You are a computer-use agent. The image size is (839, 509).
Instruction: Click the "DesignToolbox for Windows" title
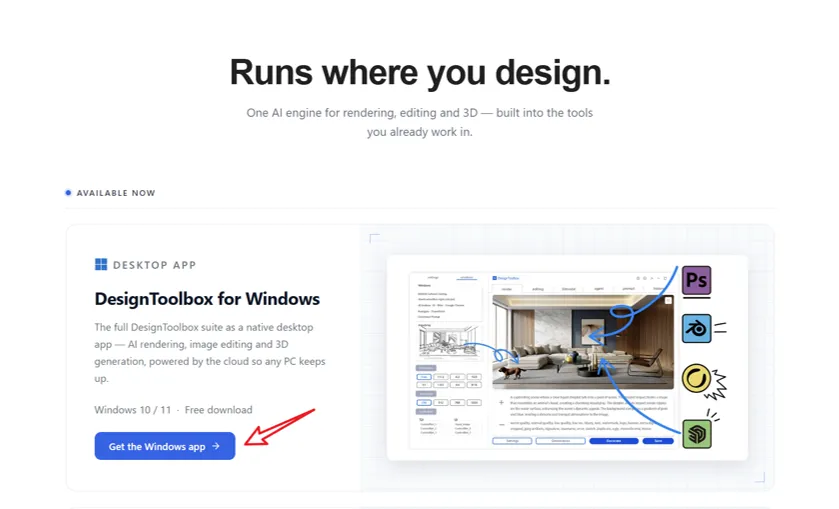pos(207,299)
